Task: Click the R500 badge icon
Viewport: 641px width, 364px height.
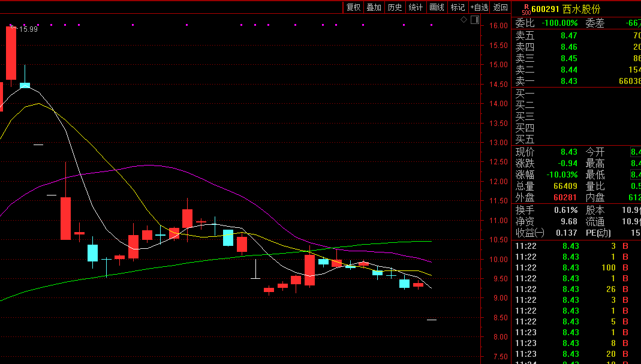Action: [526, 10]
